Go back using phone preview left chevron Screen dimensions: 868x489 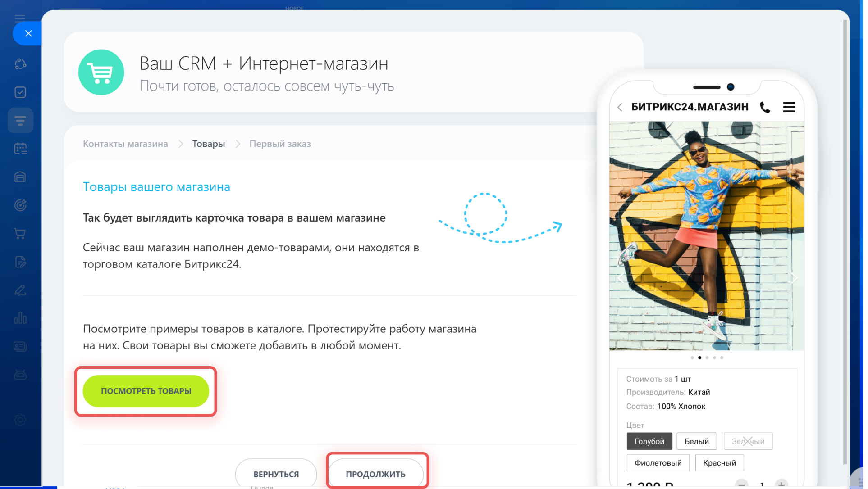pyautogui.click(x=620, y=107)
